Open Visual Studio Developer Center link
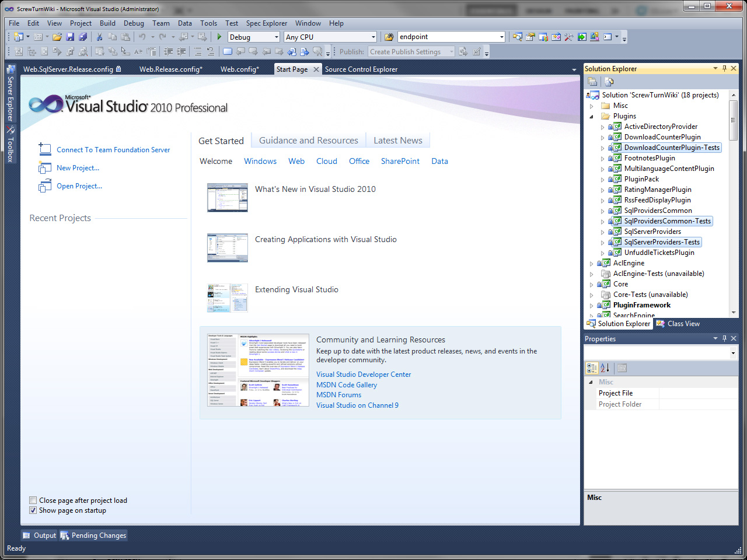 pos(364,374)
